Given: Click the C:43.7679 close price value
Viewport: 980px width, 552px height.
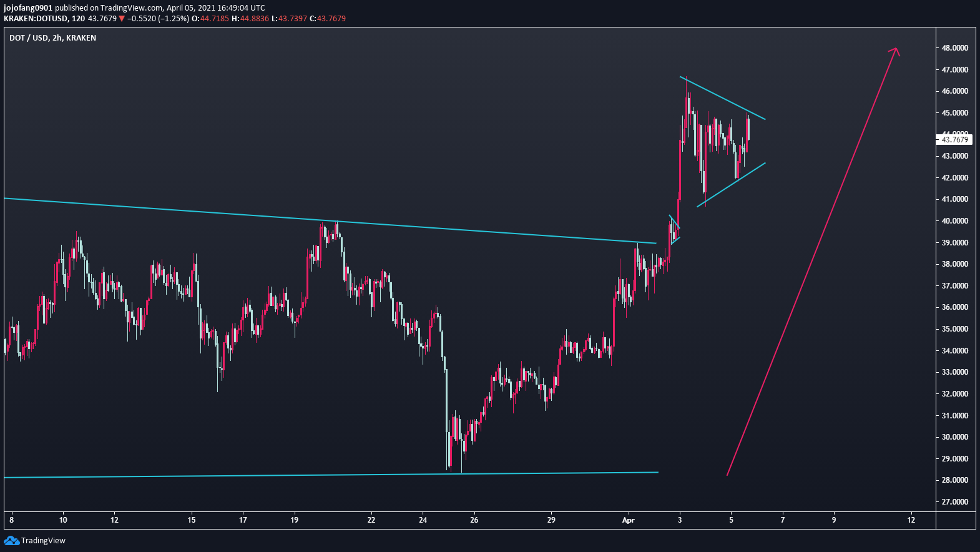Looking at the screenshot, I should tap(328, 19).
